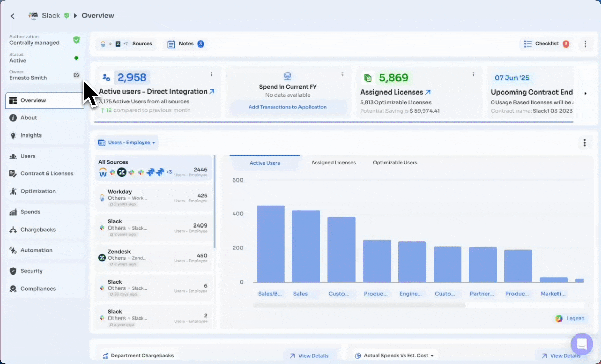The width and height of the screenshot is (601, 364).
Task: Open Contract & Licenses in the sidebar
Action: tap(45, 173)
